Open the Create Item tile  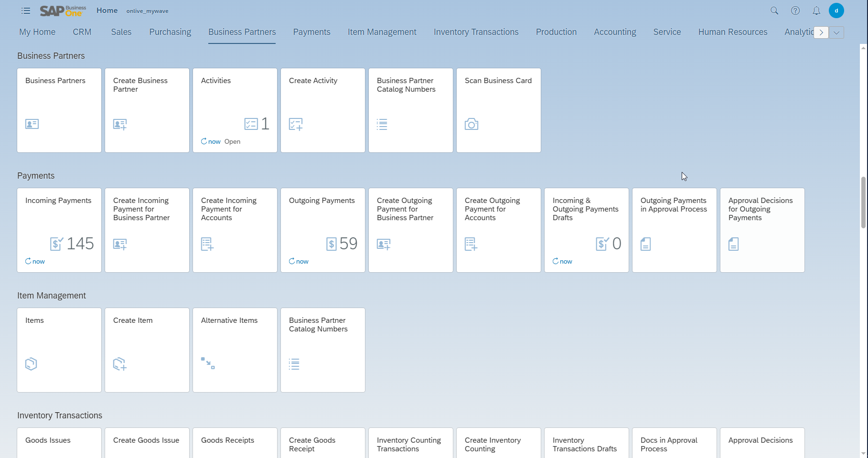[x=147, y=350]
